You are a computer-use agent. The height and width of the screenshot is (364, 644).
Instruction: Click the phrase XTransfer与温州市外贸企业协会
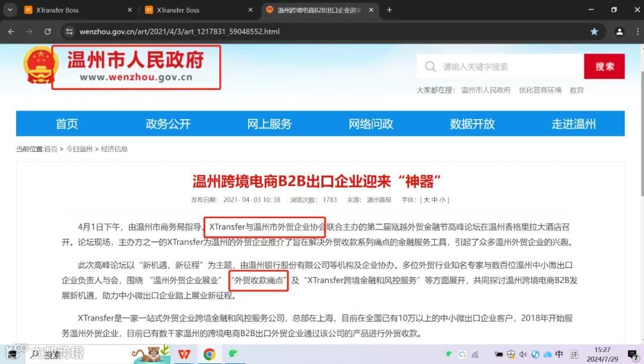(x=266, y=227)
